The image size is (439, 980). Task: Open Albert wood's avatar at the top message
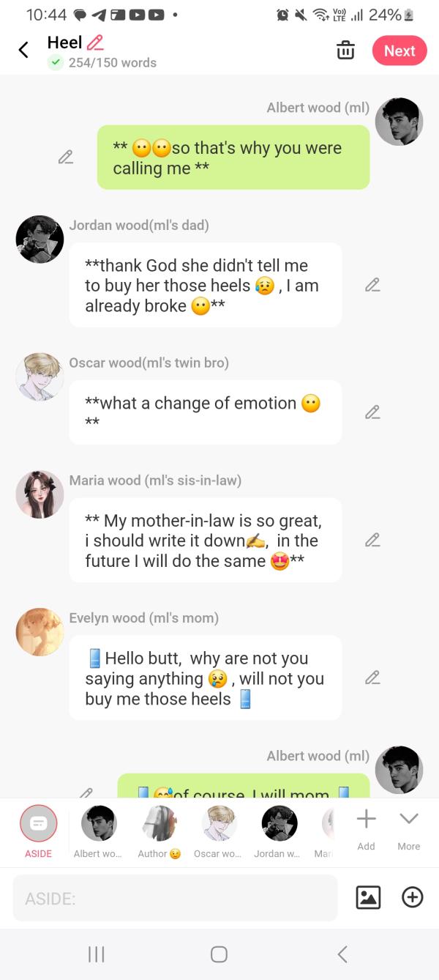point(399,122)
